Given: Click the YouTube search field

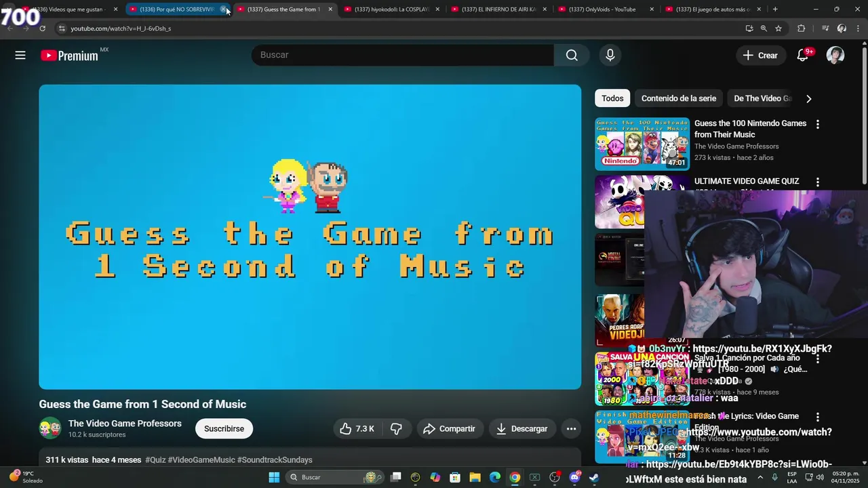Looking at the screenshot, I should [403, 55].
